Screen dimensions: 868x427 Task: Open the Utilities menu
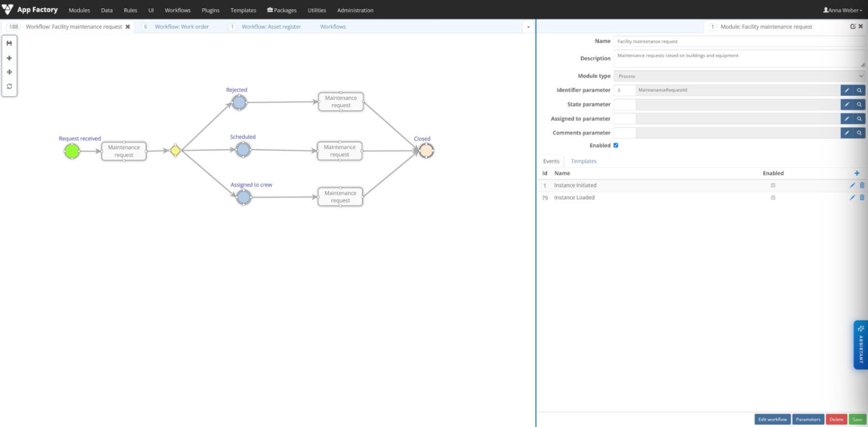tap(317, 11)
